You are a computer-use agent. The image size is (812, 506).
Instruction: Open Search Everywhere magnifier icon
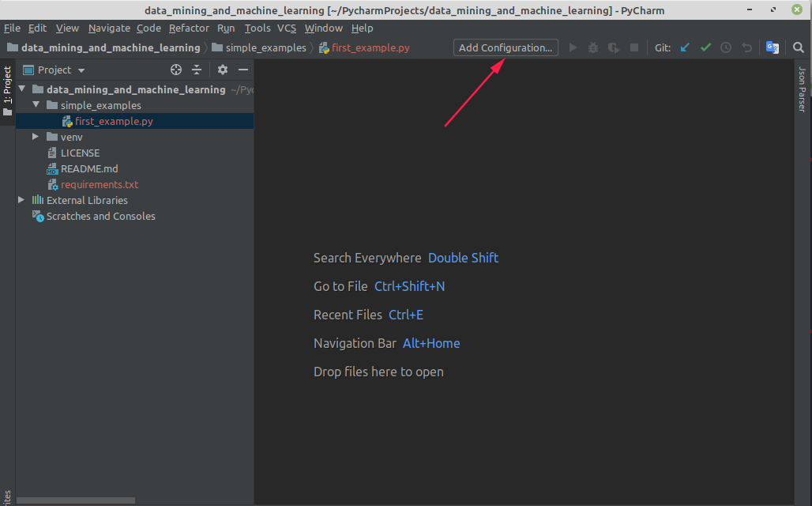(798, 47)
